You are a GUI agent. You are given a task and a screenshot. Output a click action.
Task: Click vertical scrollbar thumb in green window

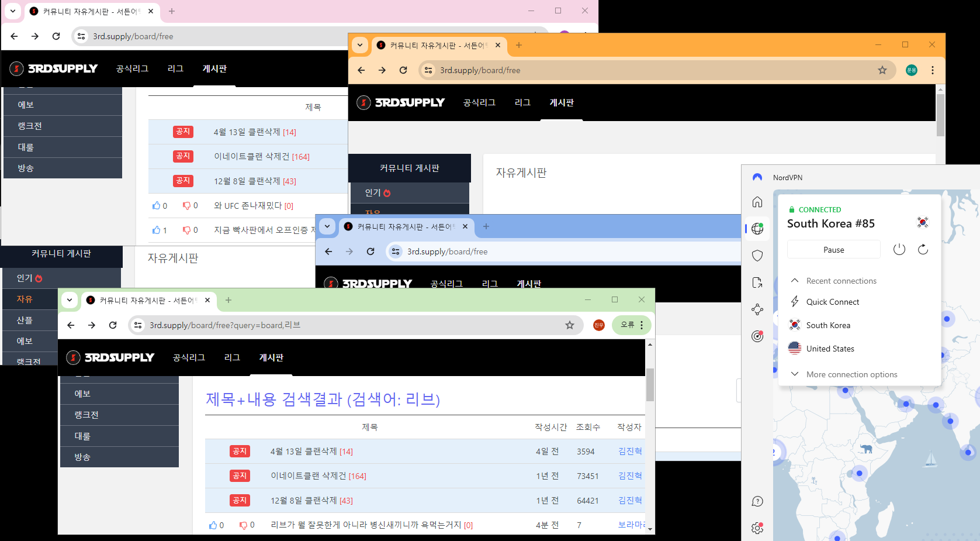(x=650, y=384)
